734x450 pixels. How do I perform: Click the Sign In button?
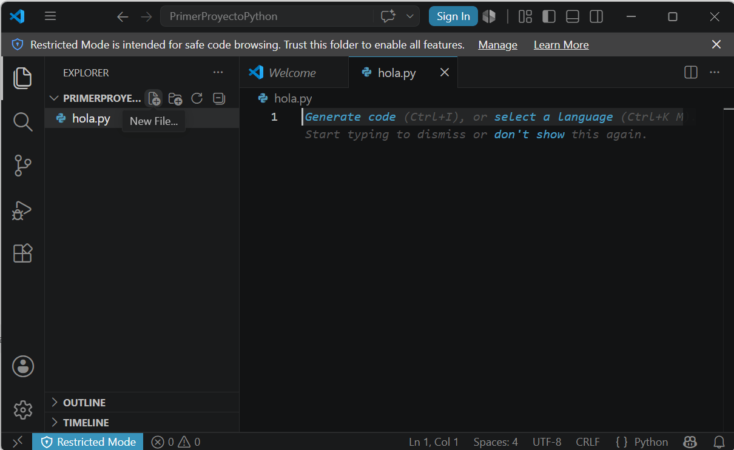453,16
